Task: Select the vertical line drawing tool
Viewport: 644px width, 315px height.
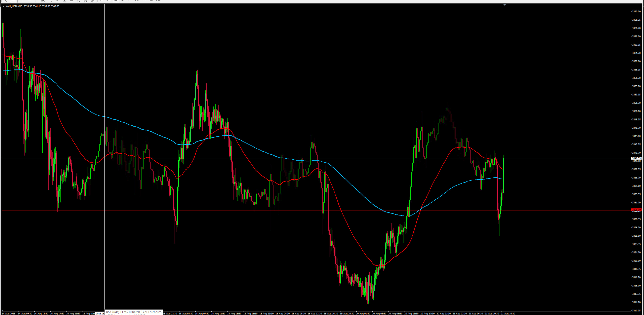Action: point(22,1)
